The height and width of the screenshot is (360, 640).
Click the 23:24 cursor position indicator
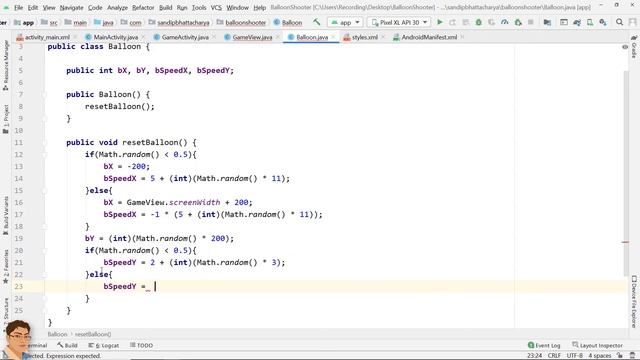pos(534,356)
